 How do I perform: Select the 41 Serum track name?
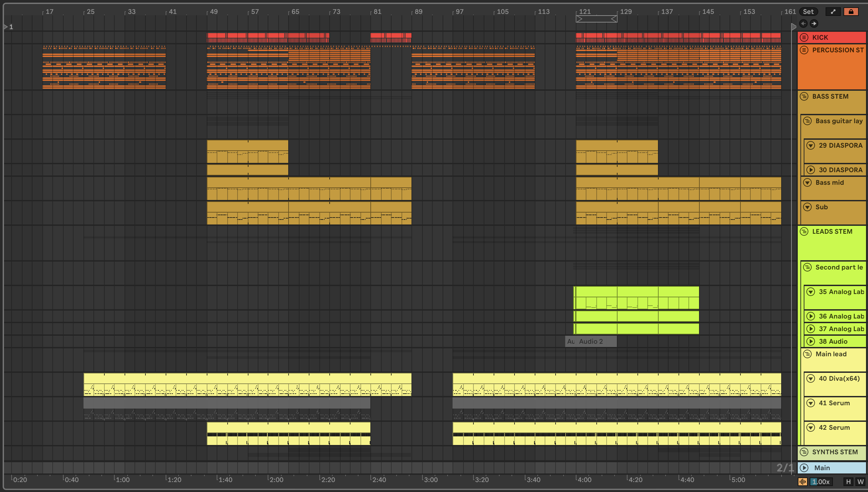pyautogui.click(x=834, y=403)
